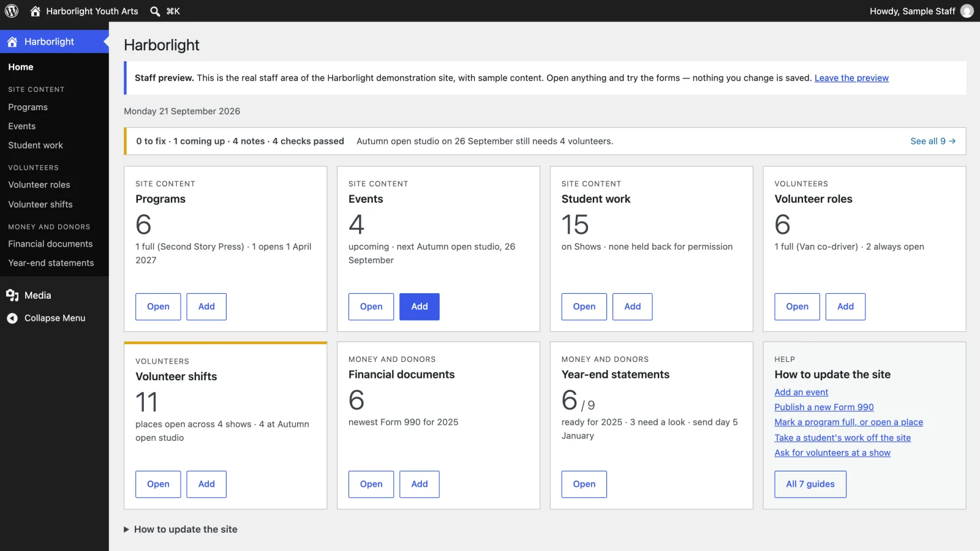Click the home icon beside Harborlight Youth Arts

pyautogui.click(x=36, y=11)
